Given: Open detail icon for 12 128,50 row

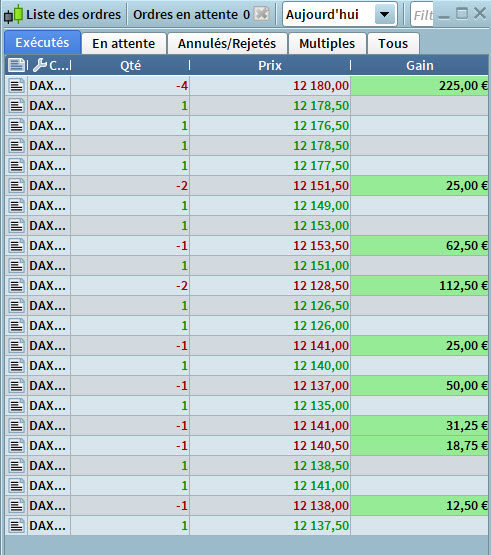Looking at the screenshot, I should 17,286.
